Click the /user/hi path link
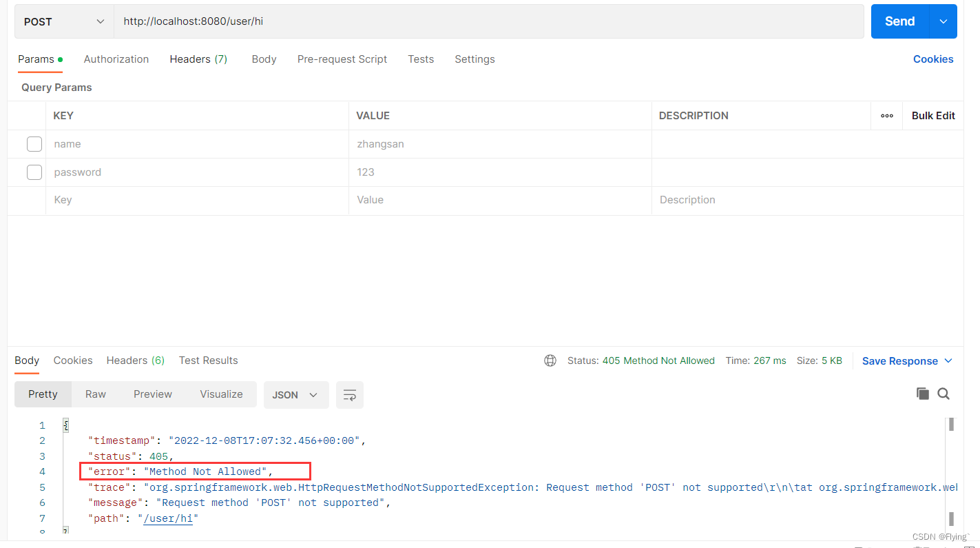 168,518
